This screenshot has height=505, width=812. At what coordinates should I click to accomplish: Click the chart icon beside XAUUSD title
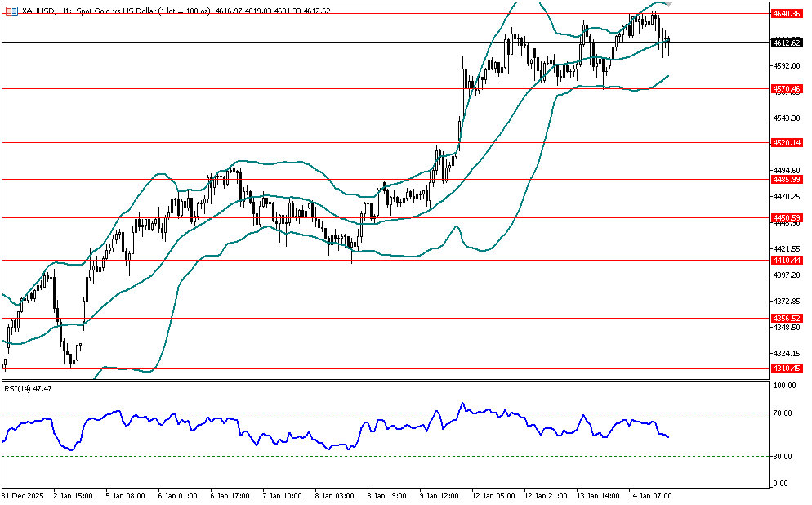pos(11,9)
